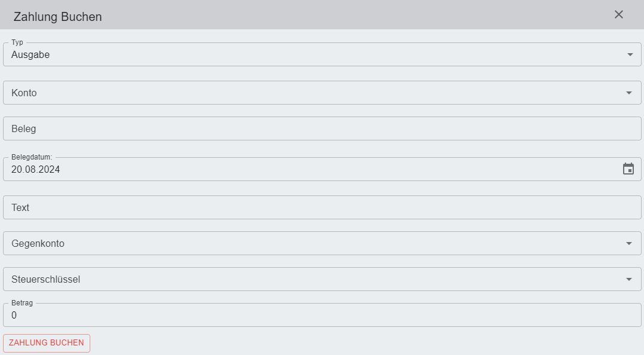Click the Zahlung Buchen dialog title
644x355 pixels.
tap(58, 17)
